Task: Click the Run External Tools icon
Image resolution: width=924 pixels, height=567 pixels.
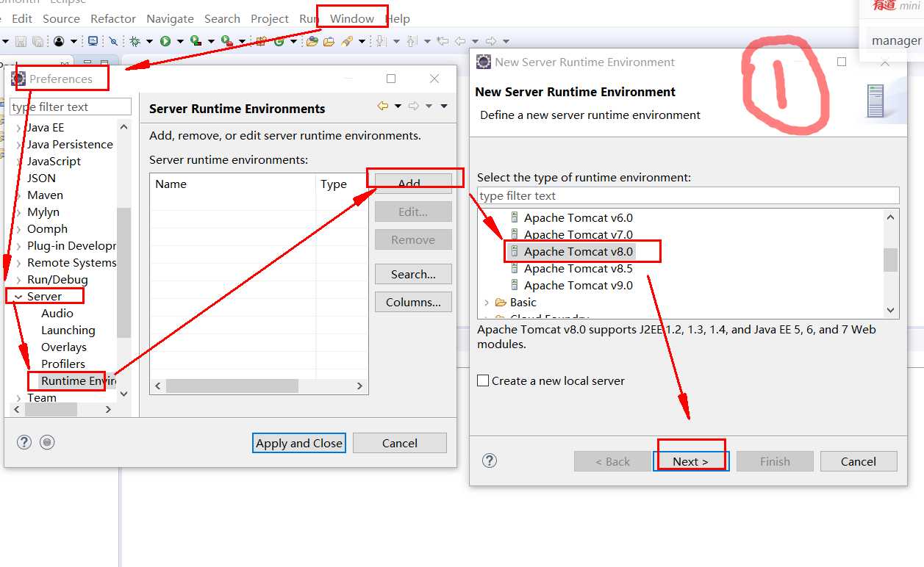Action: point(226,41)
